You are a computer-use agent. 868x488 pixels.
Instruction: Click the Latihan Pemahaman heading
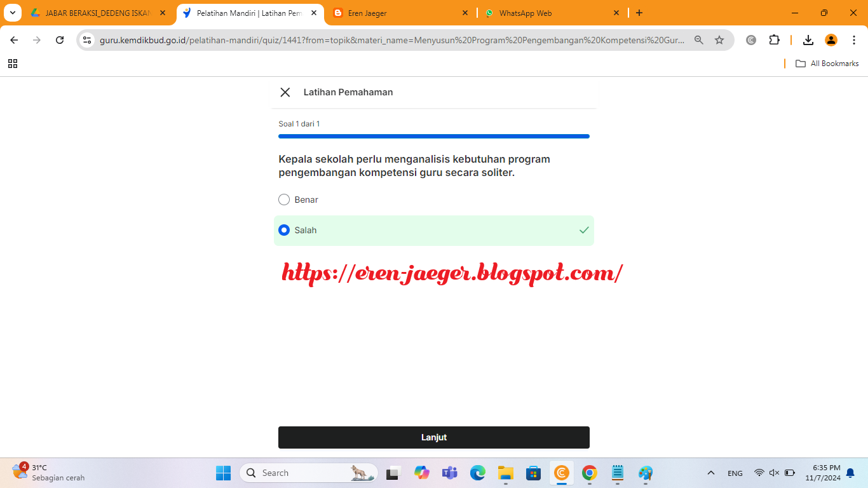(348, 92)
